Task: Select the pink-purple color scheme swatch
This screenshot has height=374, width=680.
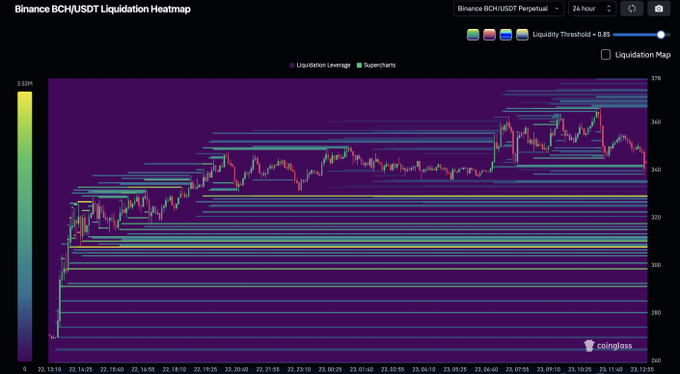Action: tap(489, 35)
